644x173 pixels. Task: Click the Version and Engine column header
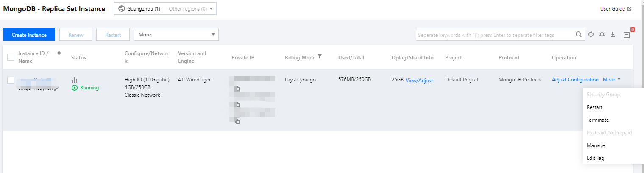pyautogui.click(x=192, y=57)
